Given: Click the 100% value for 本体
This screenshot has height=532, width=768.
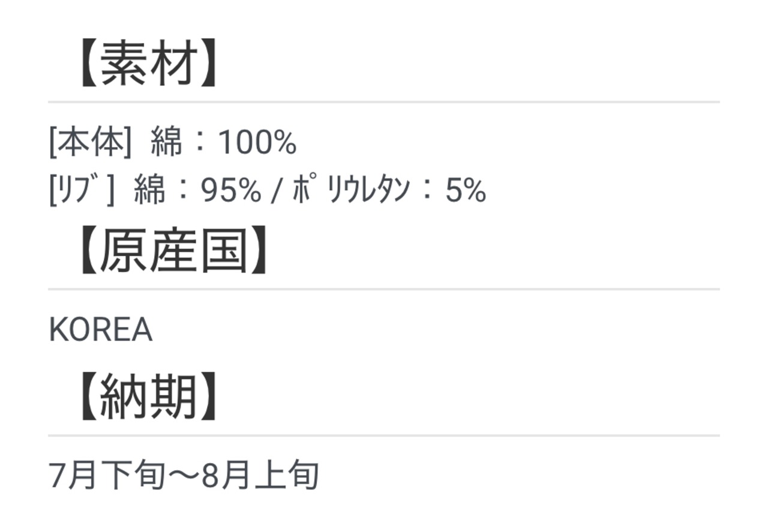Looking at the screenshot, I should tap(257, 143).
